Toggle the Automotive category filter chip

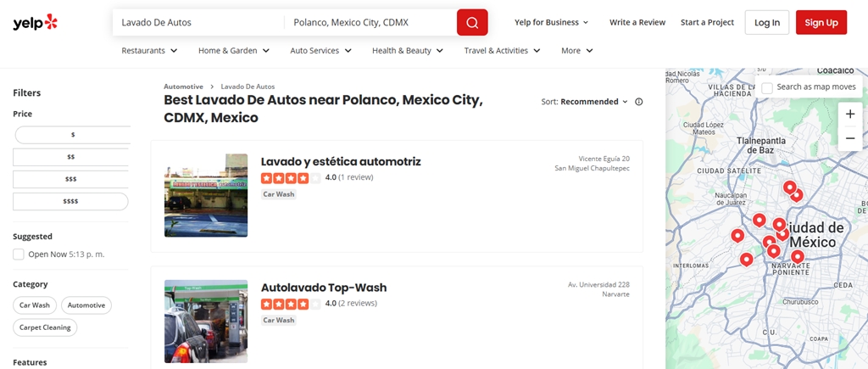[x=86, y=305]
